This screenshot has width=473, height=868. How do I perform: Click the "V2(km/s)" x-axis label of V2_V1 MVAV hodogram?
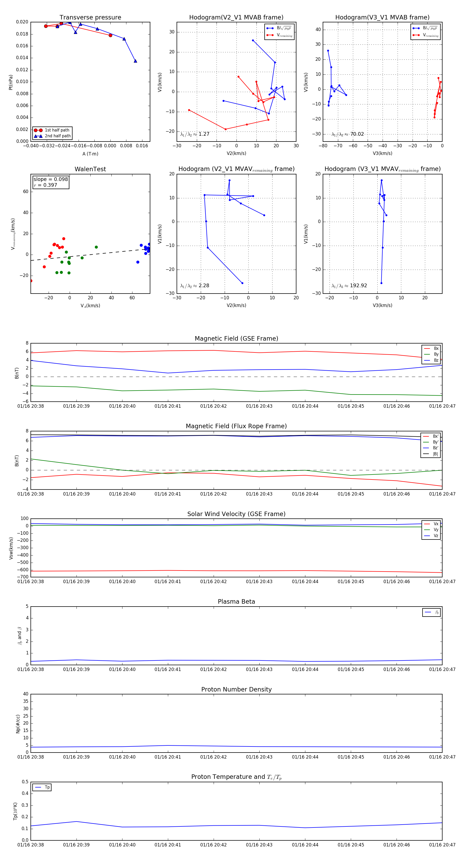[236, 305]
